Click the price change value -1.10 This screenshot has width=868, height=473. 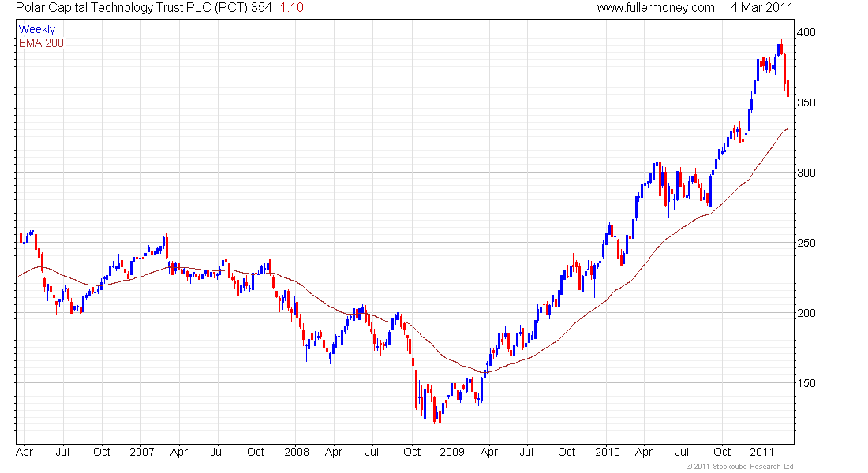coord(290,8)
